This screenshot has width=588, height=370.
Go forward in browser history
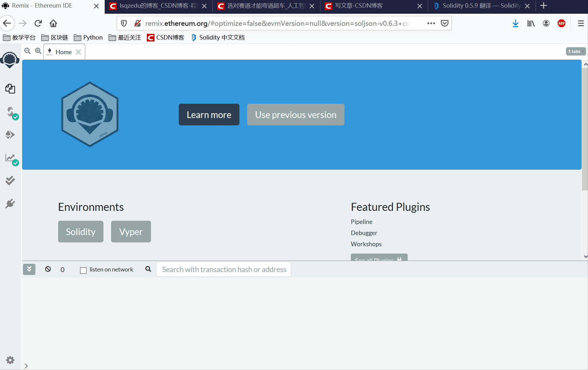[x=23, y=23]
